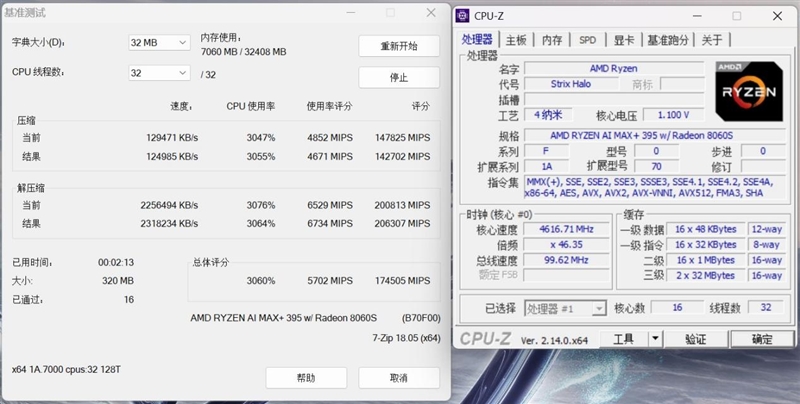Click the AMD Ryzen logo image
The width and height of the screenshot is (800, 404).
click(750, 91)
